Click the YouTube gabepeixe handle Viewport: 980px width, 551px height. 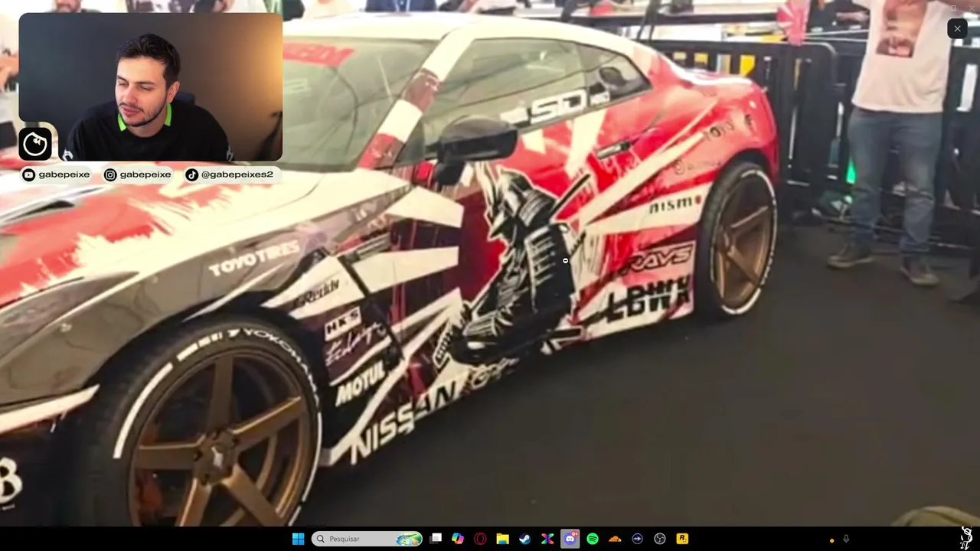(x=56, y=174)
